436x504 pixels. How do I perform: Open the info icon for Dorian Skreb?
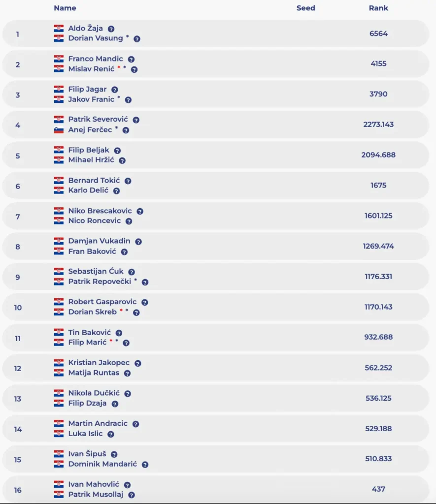(136, 313)
